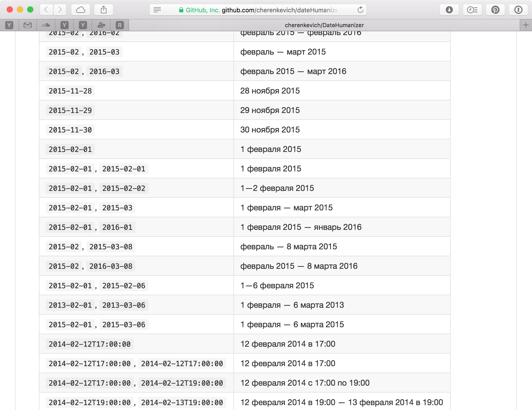Click the github.com address bar field

tap(258, 10)
